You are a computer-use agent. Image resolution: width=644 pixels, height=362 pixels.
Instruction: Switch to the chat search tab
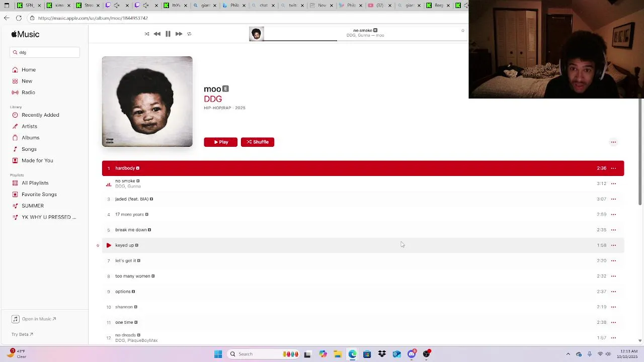pos(263,6)
